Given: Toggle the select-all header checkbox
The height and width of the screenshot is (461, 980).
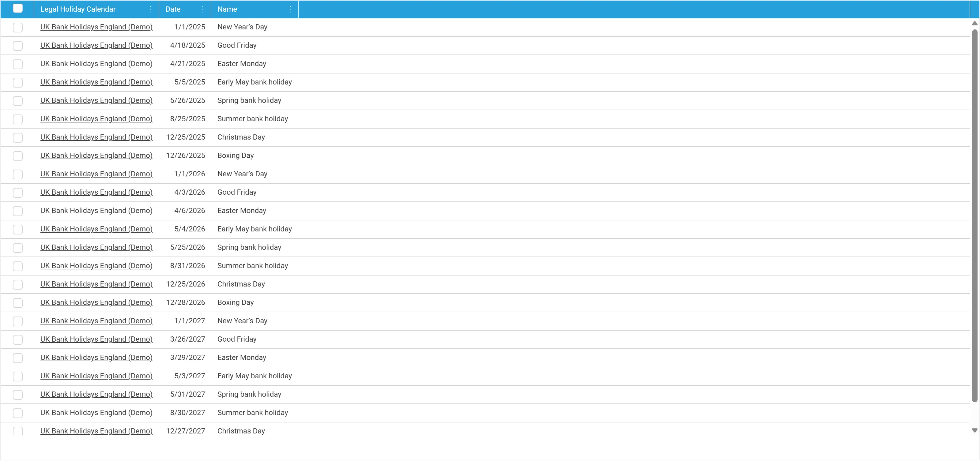Looking at the screenshot, I should (18, 8).
